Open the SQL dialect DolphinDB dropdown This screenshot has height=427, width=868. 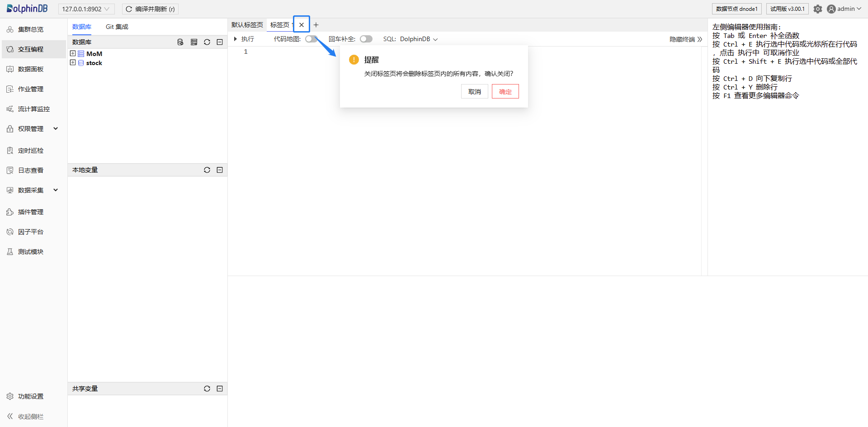point(419,39)
